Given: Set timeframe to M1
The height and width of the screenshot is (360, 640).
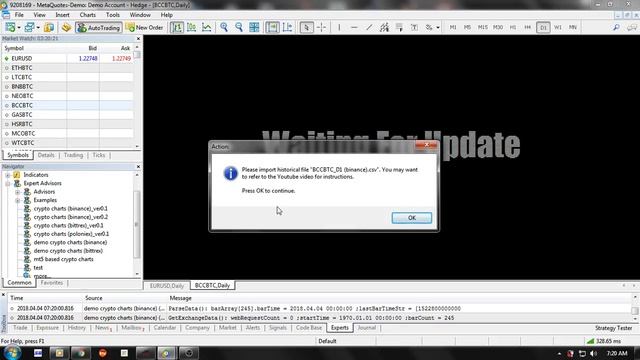Looking at the screenshot, I should [453, 27].
